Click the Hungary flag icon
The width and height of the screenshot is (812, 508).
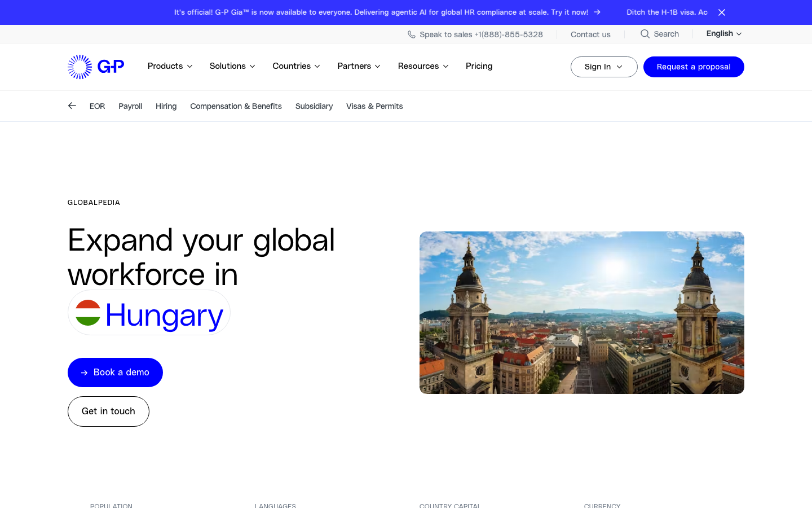pos(88,313)
